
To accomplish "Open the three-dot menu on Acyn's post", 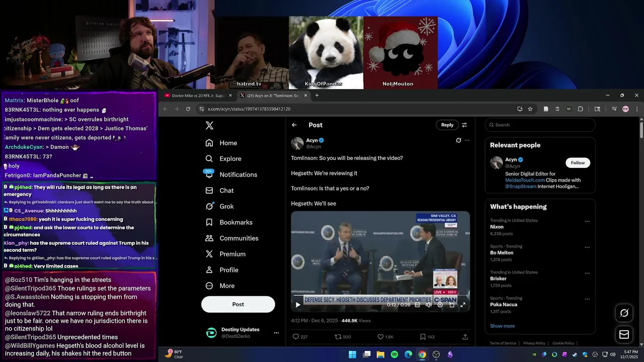I will [x=467, y=140].
